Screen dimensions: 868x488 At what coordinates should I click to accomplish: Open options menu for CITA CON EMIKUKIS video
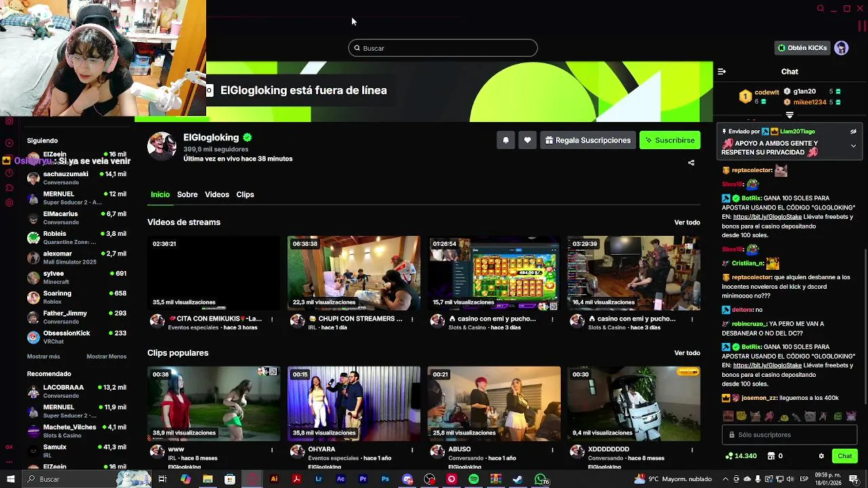(x=272, y=319)
